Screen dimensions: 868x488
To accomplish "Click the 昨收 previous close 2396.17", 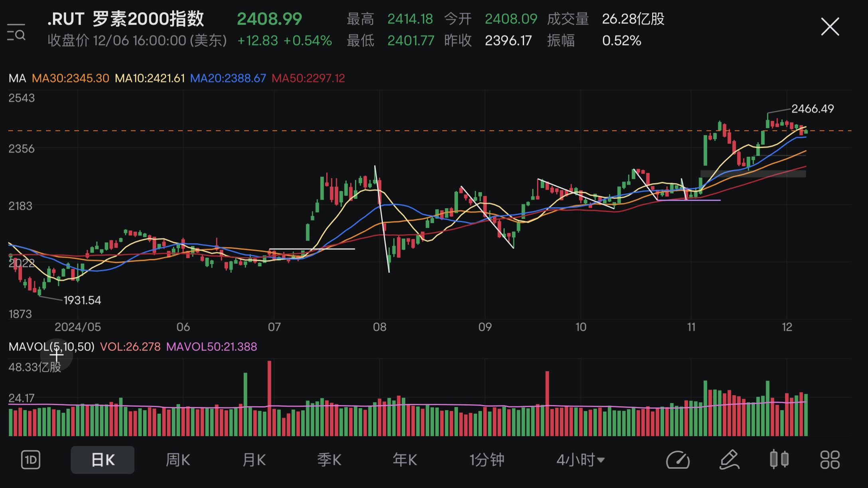I will [508, 40].
